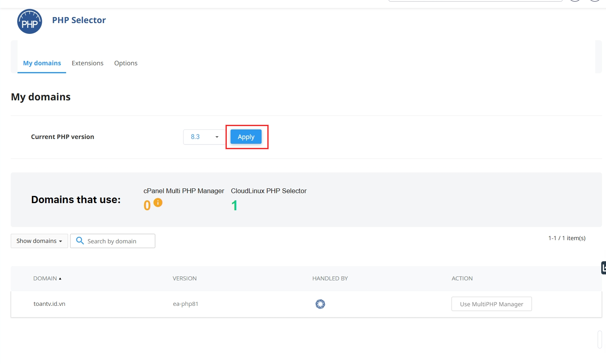The height and width of the screenshot is (364, 606).
Task: Click the VERSION column header
Action: 185,278
